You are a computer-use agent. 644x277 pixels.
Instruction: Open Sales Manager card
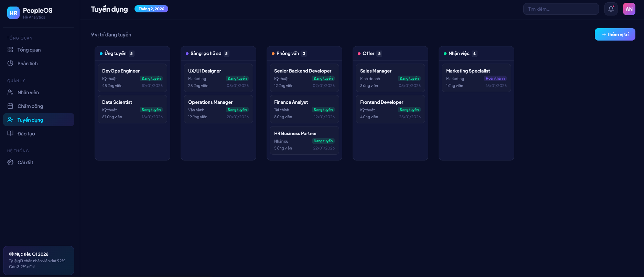(x=390, y=78)
